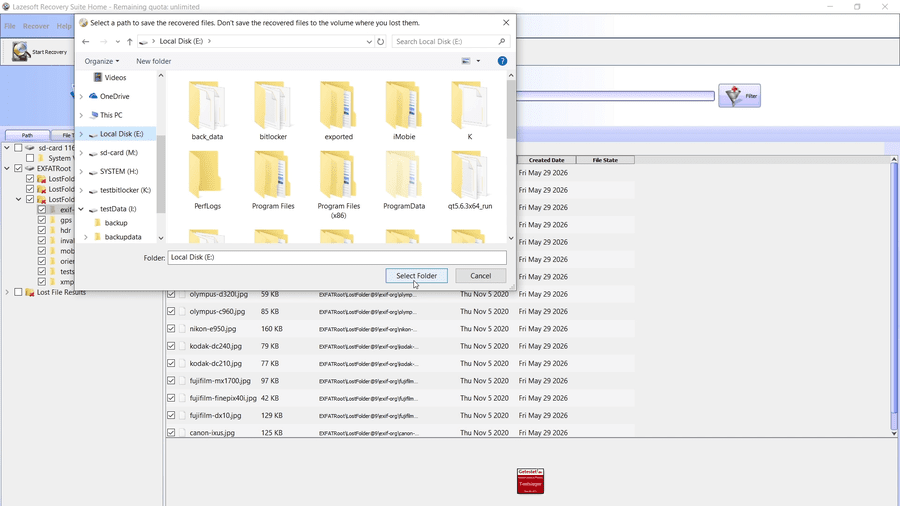Change view layout icon in dialog
This screenshot has height=506, width=900.
(x=466, y=61)
